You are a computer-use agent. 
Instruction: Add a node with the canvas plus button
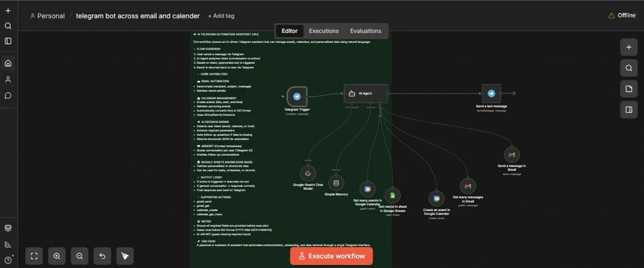pos(629,47)
